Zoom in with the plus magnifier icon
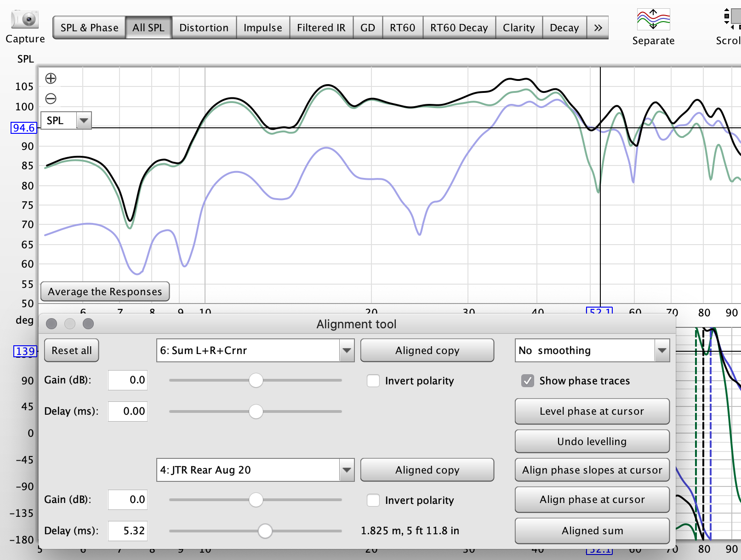 [51, 79]
